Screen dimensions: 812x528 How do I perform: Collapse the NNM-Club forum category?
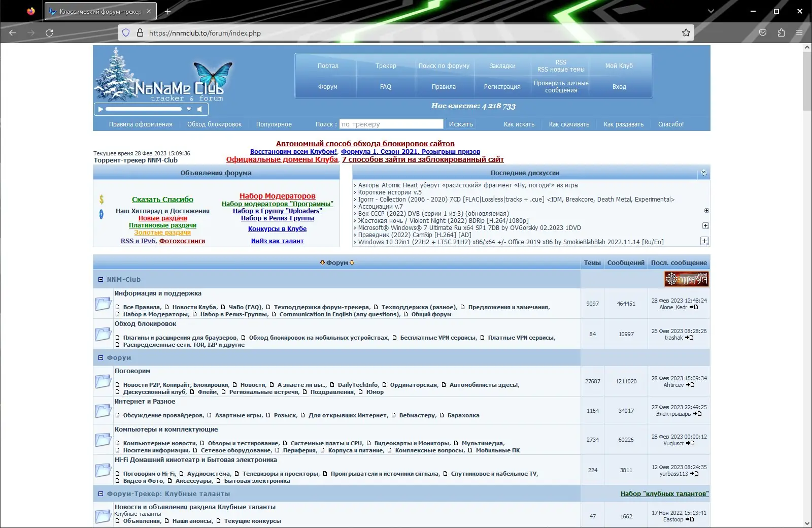[x=100, y=280]
